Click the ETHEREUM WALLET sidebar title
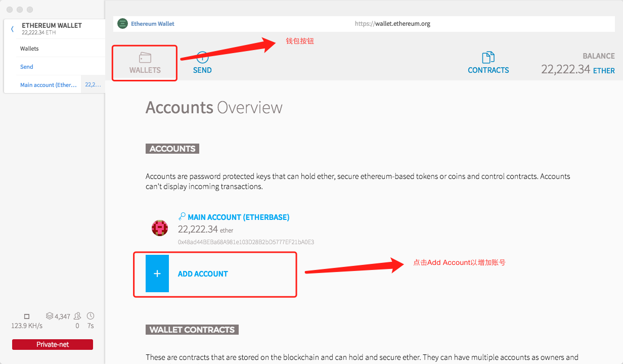 (x=52, y=25)
